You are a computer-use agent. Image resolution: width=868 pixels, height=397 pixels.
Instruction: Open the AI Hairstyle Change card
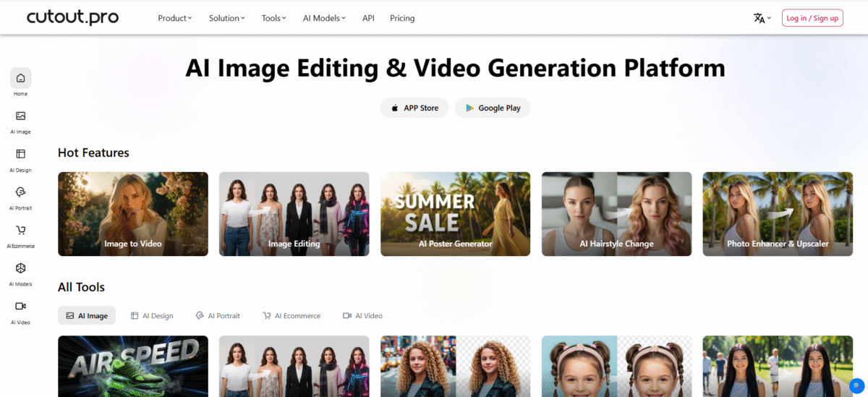[x=616, y=214]
